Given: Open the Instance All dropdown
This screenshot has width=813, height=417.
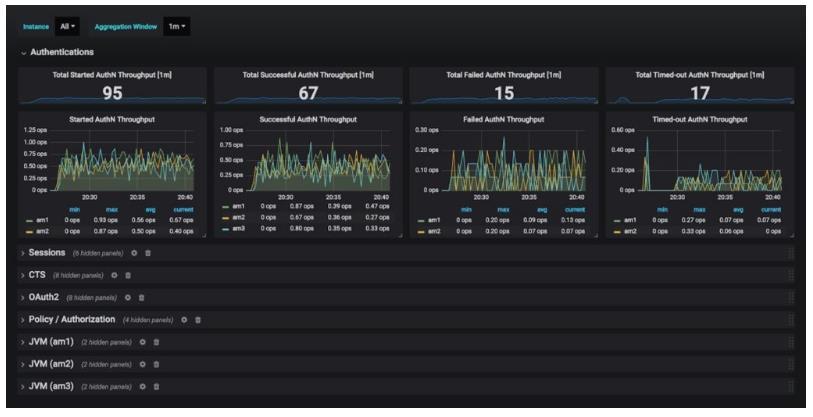Looking at the screenshot, I should [x=67, y=26].
